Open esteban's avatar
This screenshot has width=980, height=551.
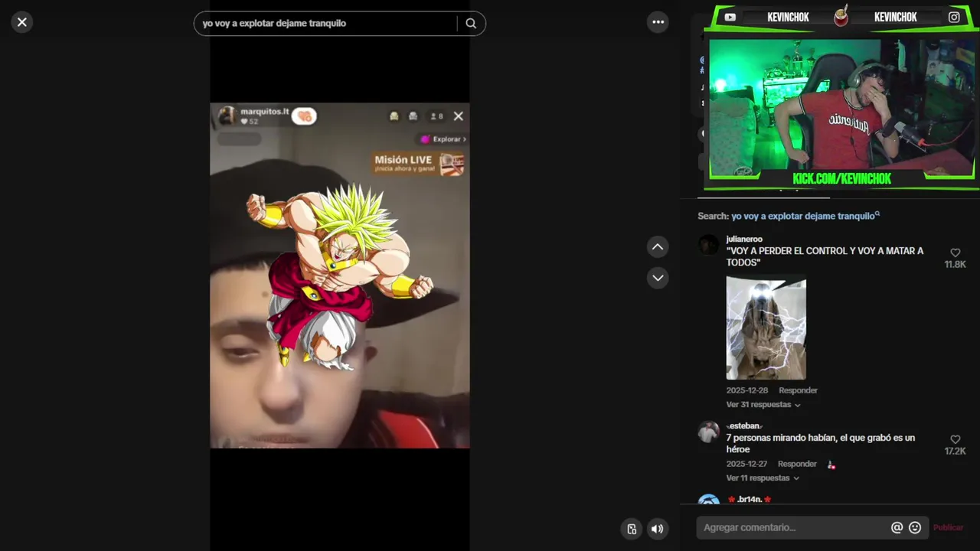click(708, 432)
